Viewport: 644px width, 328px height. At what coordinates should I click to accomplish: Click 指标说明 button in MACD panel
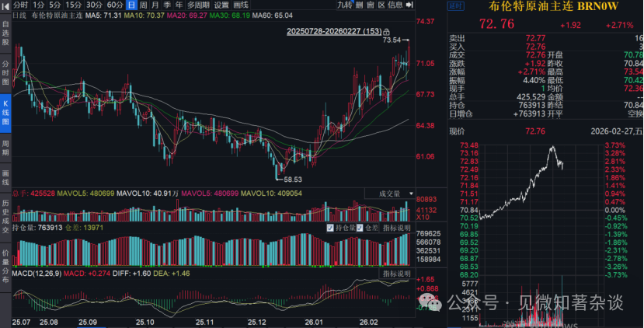click(x=395, y=274)
